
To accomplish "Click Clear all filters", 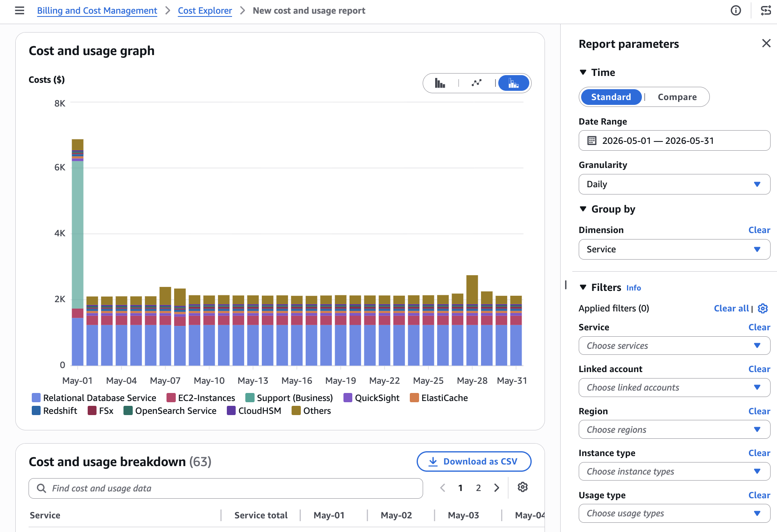I will [x=731, y=308].
